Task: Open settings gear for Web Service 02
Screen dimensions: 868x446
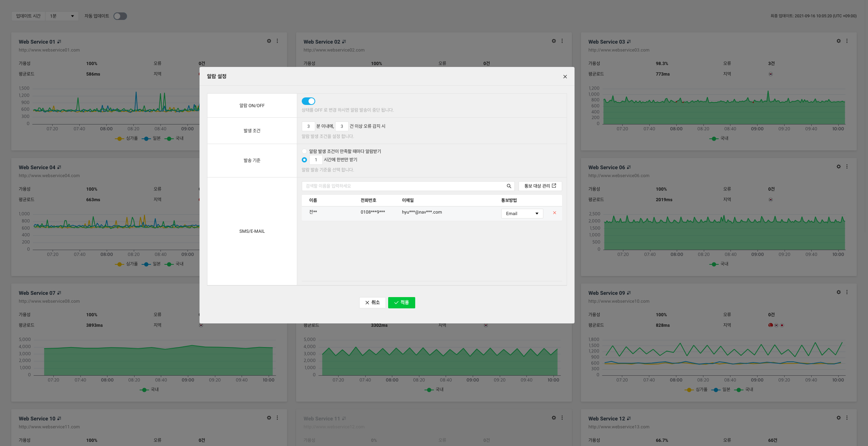Action: [554, 41]
